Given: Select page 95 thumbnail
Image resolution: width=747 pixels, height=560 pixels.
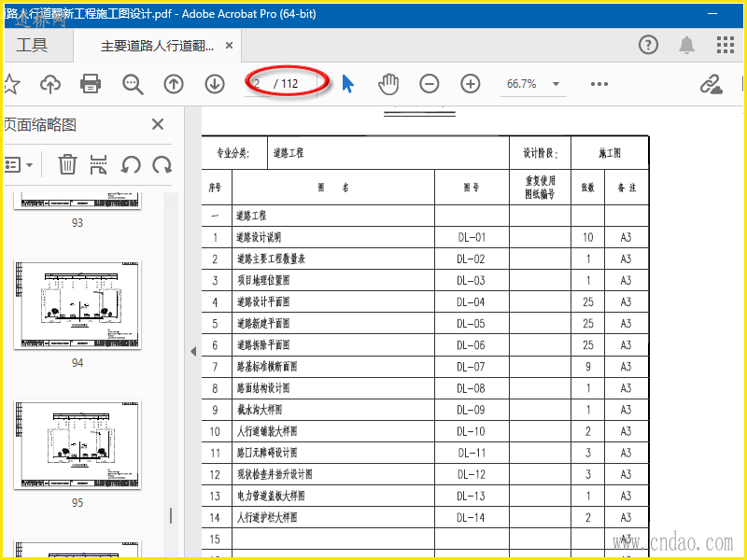Looking at the screenshot, I should [x=78, y=445].
